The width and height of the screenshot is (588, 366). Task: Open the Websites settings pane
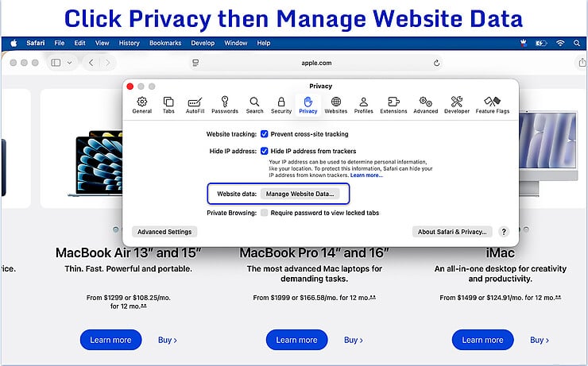click(x=335, y=106)
